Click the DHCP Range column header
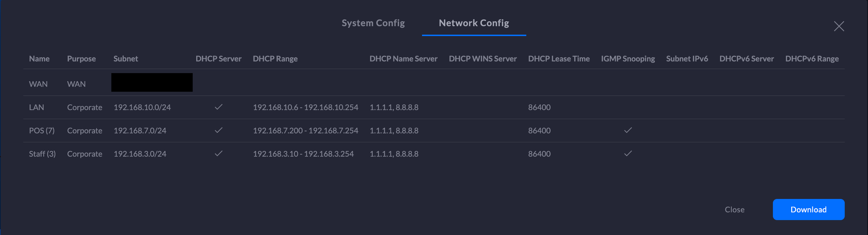 point(275,59)
